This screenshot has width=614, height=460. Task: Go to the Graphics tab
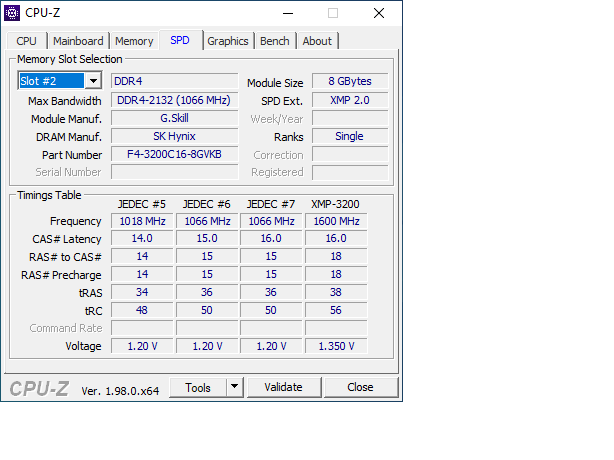[x=228, y=41]
